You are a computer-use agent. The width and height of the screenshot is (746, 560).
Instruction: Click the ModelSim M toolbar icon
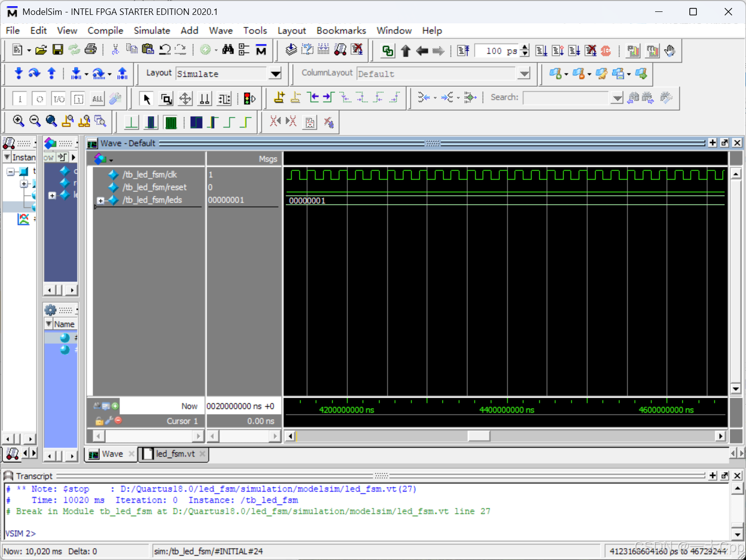point(261,50)
